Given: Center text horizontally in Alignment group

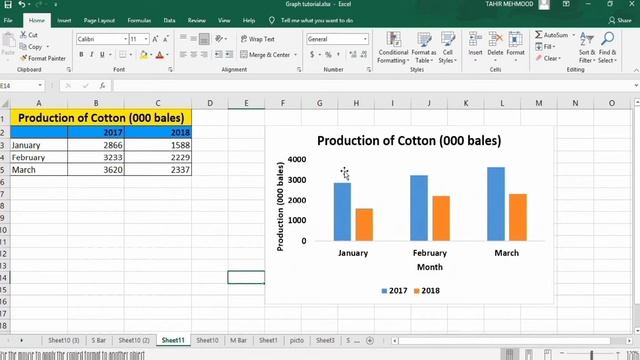Looking at the screenshot, I should click(x=193, y=54).
